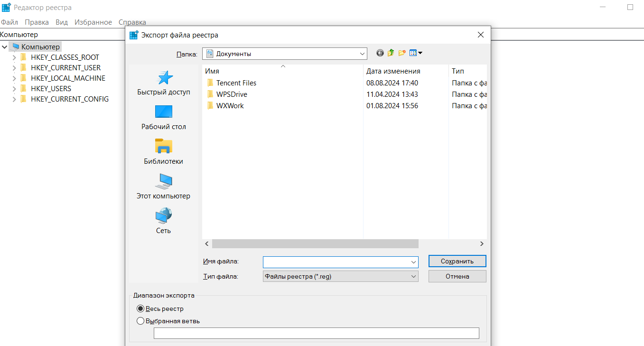
Task: Click the HKEY_LOCAL_MACHINE folder icon
Action: click(x=23, y=78)
